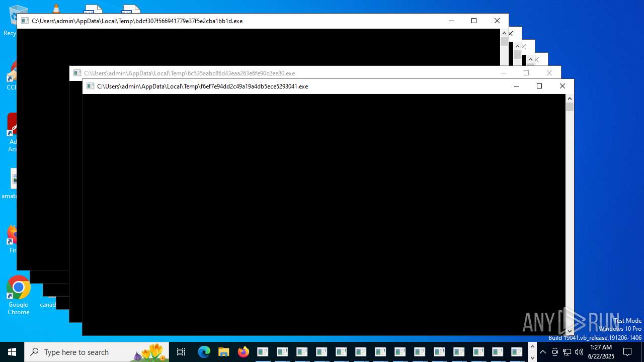Focus the Type here to search box

[97, 352]
